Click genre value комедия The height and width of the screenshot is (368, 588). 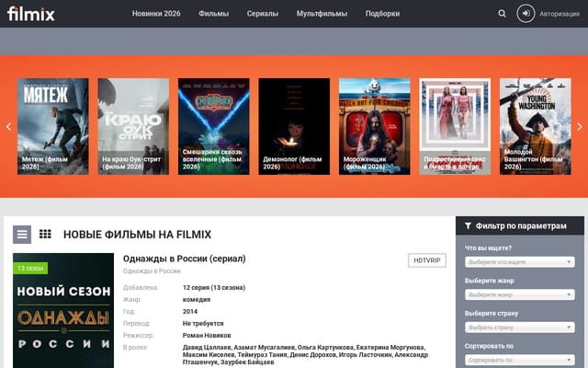point(197,299)
